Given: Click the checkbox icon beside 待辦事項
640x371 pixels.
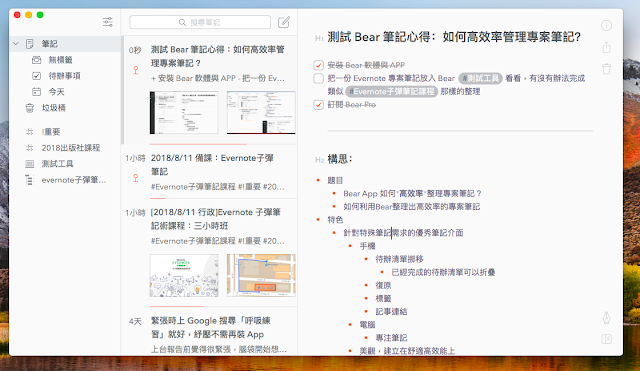Looking at the screenshot, I should [36, 76].
